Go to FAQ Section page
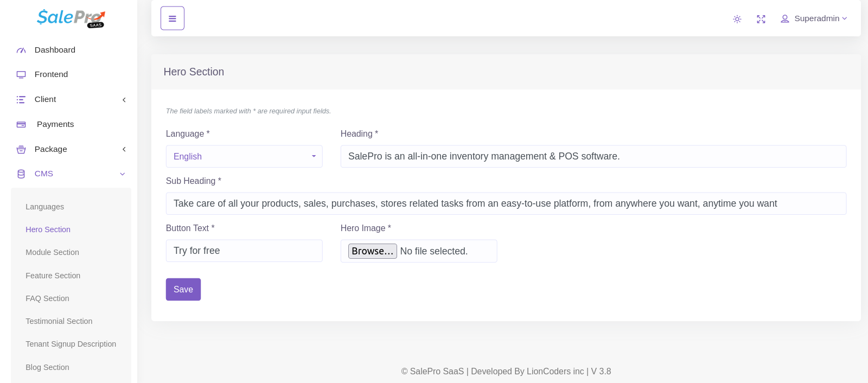The height and width of the screenshot is (383, 868). [x=47, y=298]
